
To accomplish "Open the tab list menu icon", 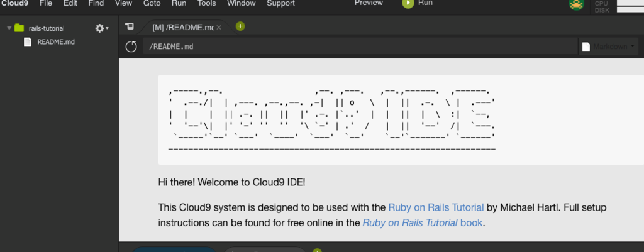I will 130,26.
